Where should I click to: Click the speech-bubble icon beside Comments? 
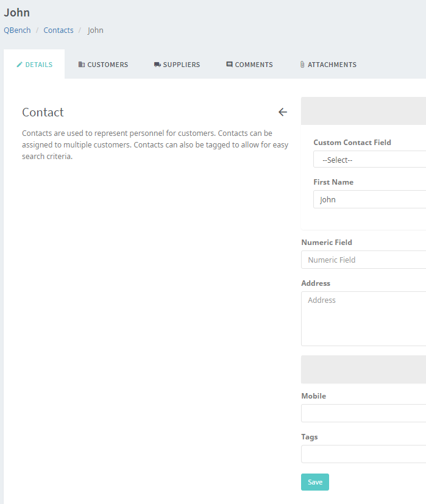229,64
